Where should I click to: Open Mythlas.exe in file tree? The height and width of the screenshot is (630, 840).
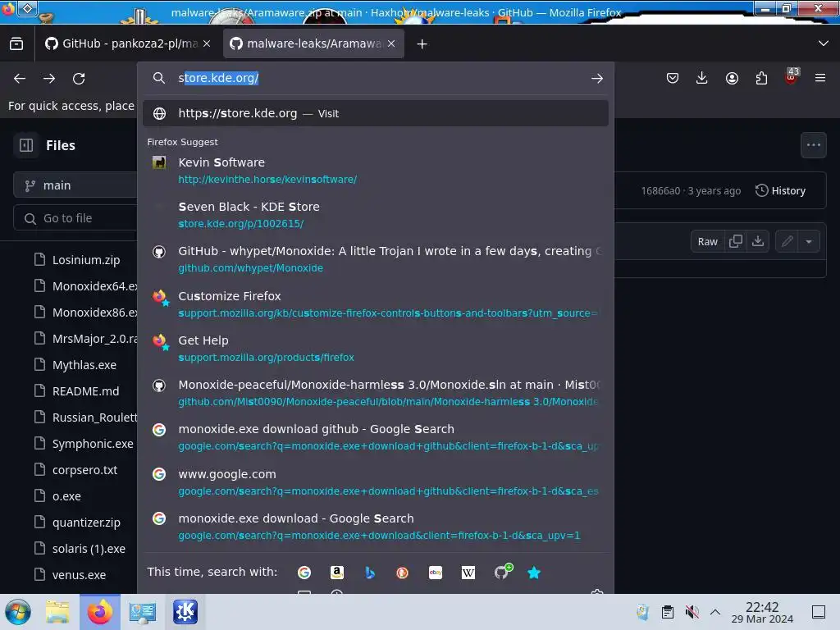pyautogui.click(x=85, y=365)
